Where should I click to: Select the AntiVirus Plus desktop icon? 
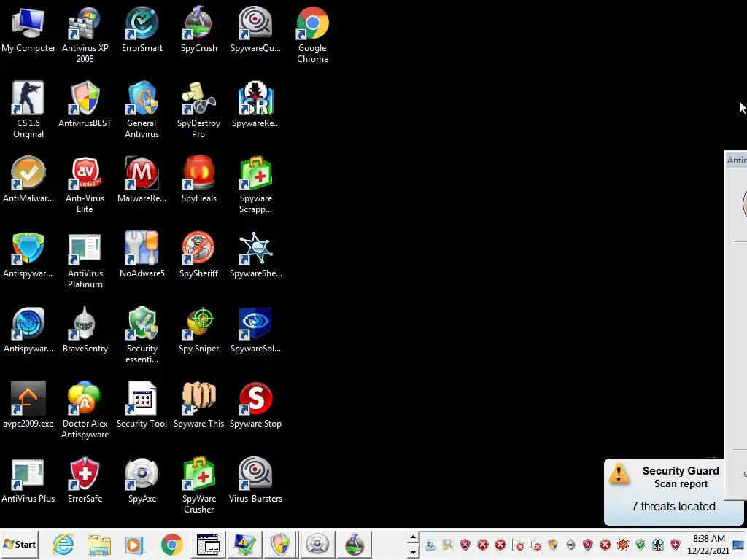pos(28,480)
